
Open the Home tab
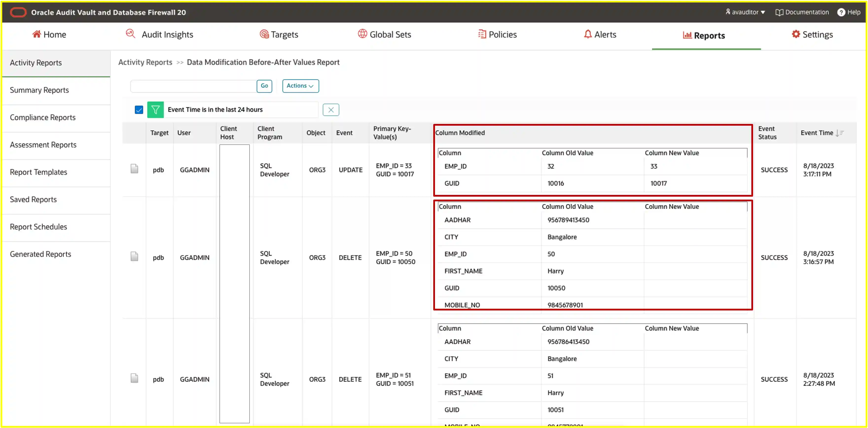49,34
